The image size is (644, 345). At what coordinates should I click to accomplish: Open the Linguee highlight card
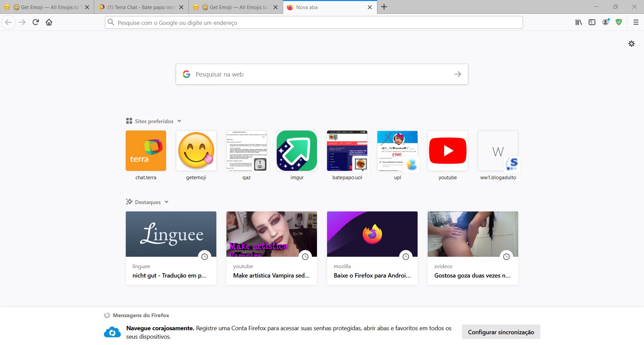171,248
